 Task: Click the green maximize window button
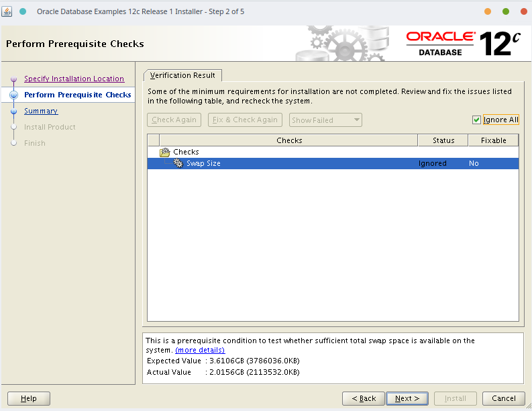click(x=506, y=11)
